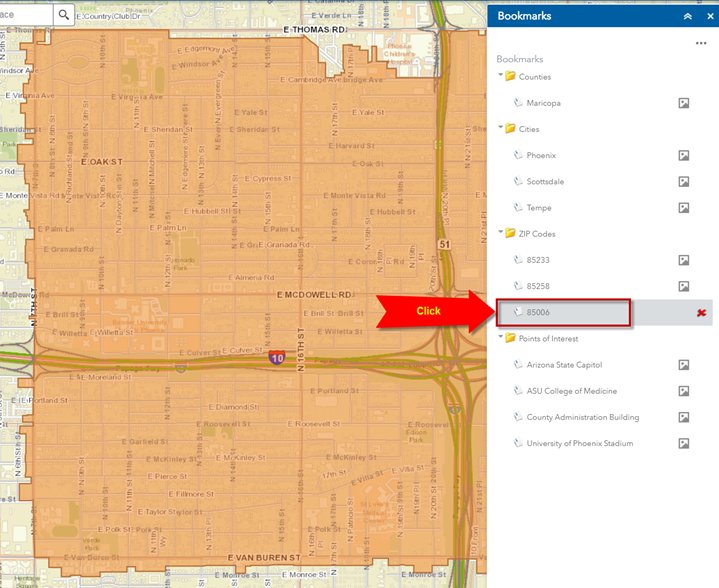This screenshot has height=588, width=719.
Task: Open the ASU College of Medicine bookmark
Action: [x=571, y=391]
